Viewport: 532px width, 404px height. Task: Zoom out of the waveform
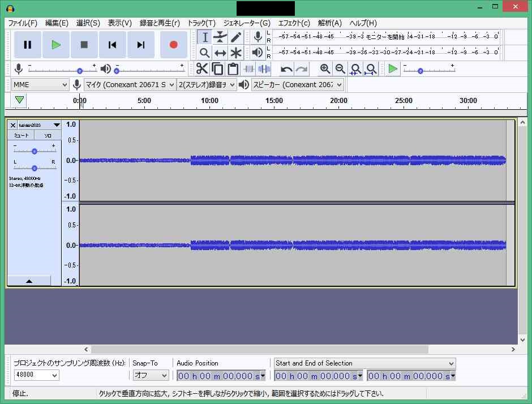pyautogui.click(x=340, y=69)
